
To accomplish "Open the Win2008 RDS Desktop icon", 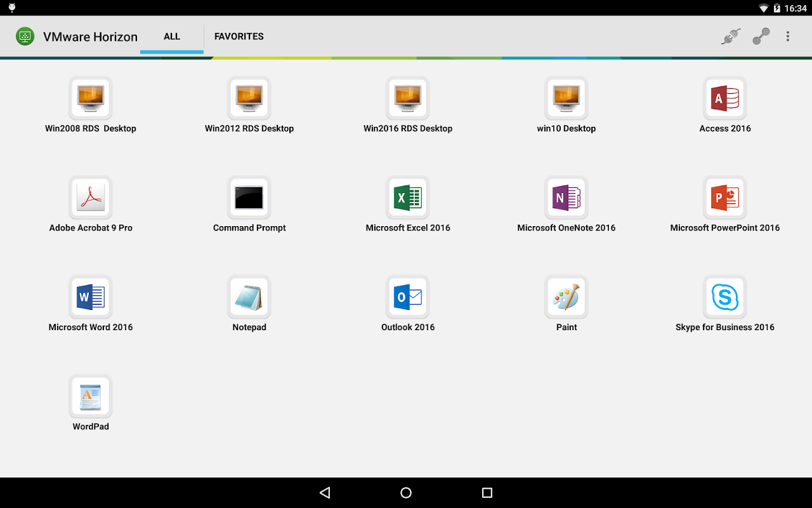I will 91,98.
